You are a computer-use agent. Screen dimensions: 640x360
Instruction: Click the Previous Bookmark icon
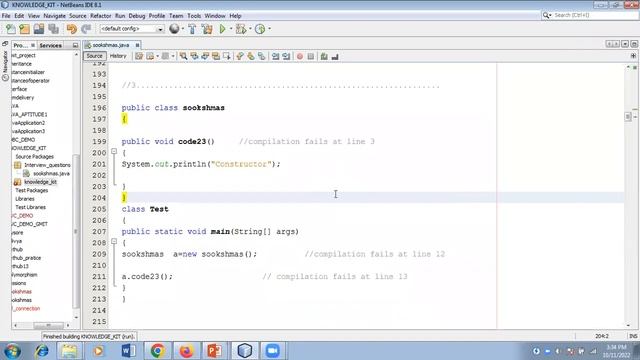point(240,56)
